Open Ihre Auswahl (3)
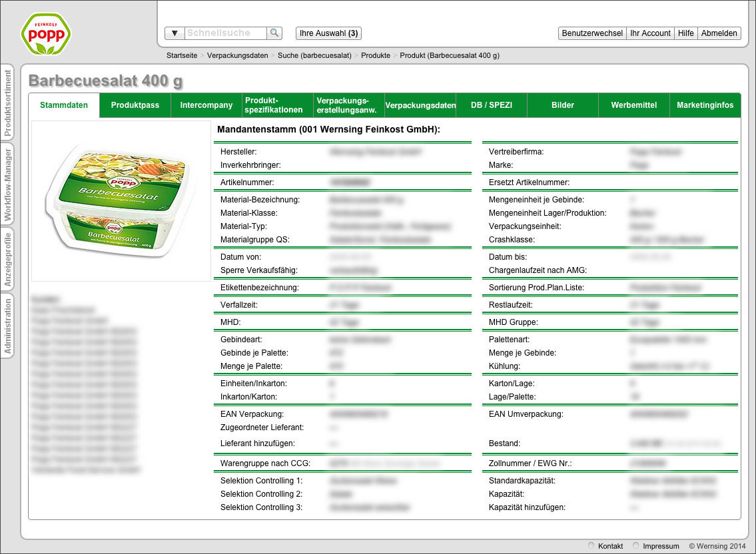Image resolution: width=756 pixels, height=554 pixels. 328,33
